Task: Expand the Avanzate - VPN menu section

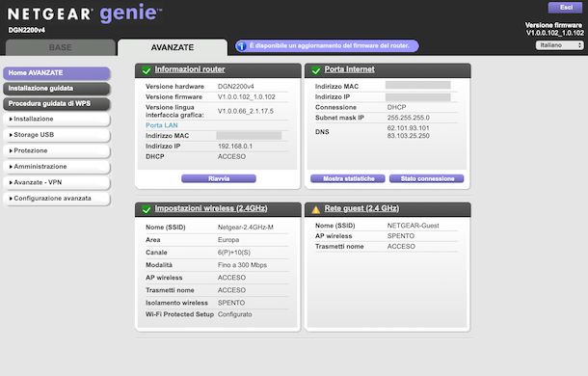Action: point(57,182)
